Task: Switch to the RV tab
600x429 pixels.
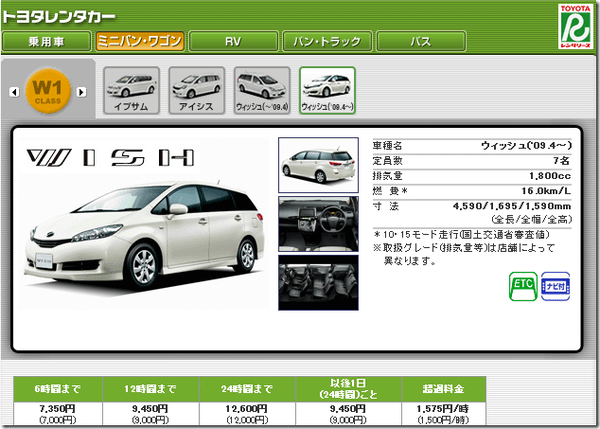Action: [233, 41]
